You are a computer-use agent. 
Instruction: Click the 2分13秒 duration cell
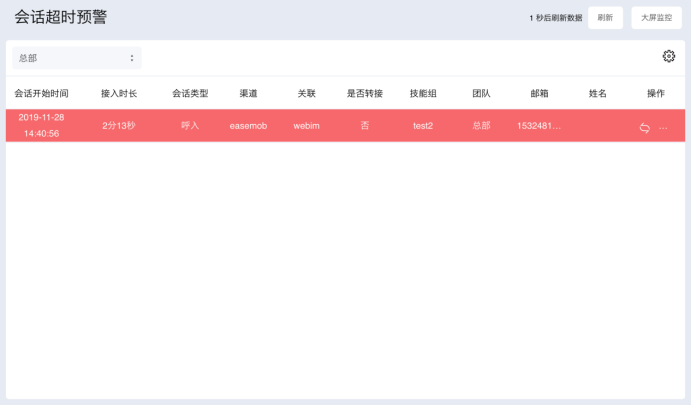[119, 126]
